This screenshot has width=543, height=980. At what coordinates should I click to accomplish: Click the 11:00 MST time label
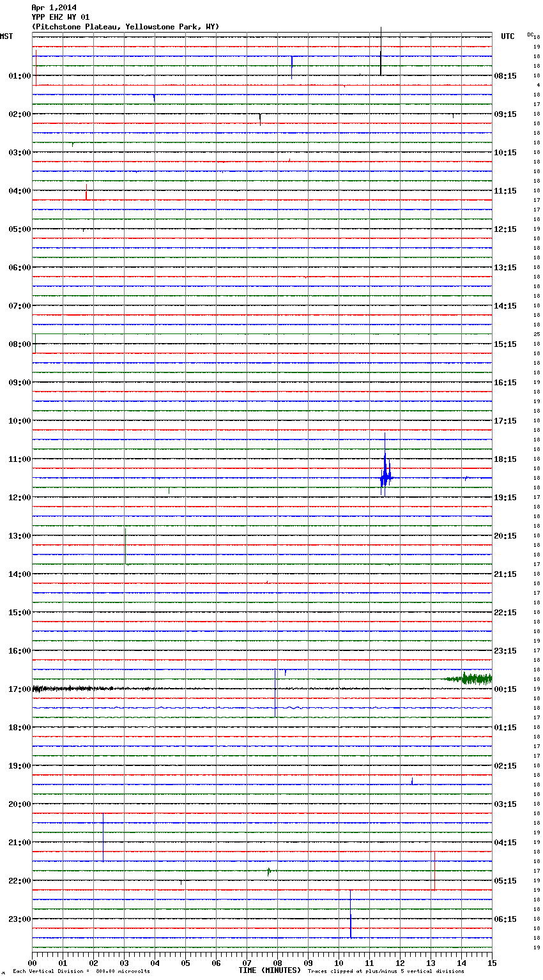20,459
